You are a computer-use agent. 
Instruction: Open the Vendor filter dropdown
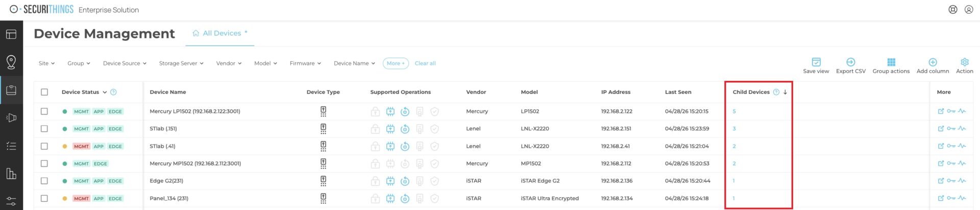[x=229, y=63]
